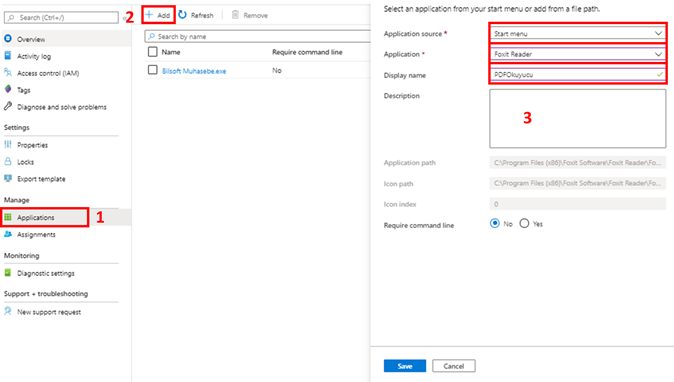Click the blue Save button
The height and width of the screenshot is (382, 674).
[404, 366]
